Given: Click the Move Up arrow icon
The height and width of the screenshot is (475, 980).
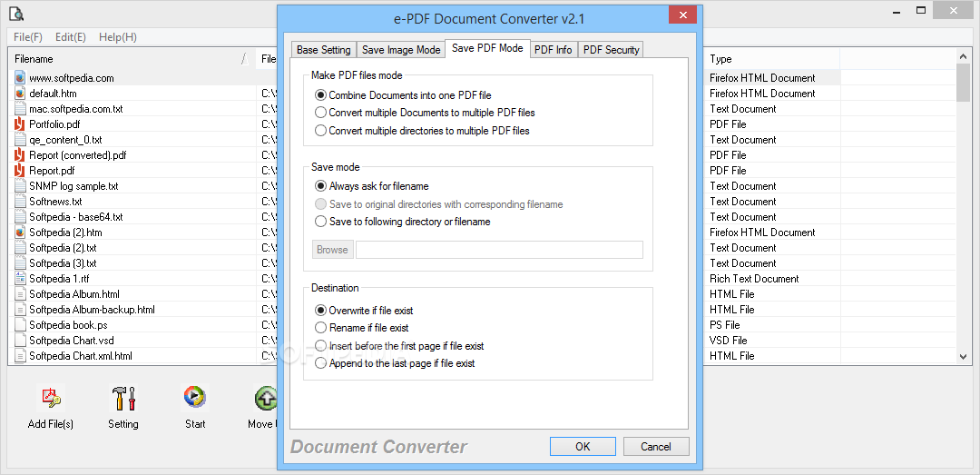Looking at the screenshot, I should (267, 398).
